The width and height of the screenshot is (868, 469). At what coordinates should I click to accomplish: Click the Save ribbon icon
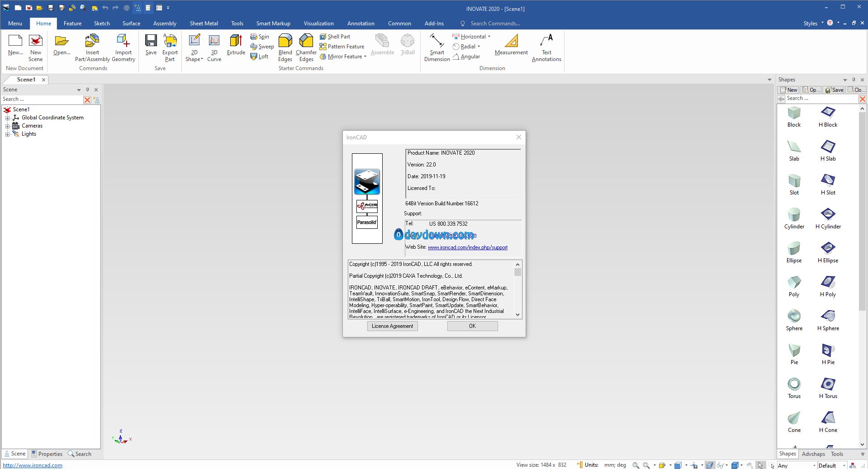click(151, 44)
